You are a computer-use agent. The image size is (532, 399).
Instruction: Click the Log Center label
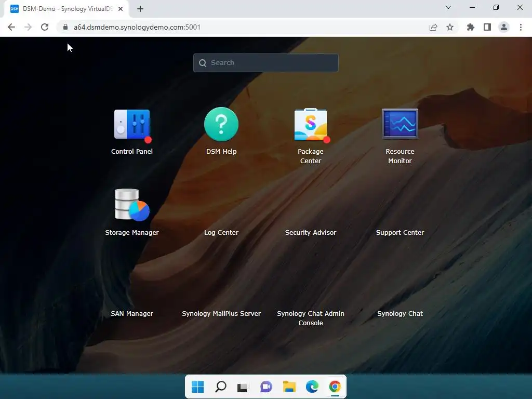[221, 232]
